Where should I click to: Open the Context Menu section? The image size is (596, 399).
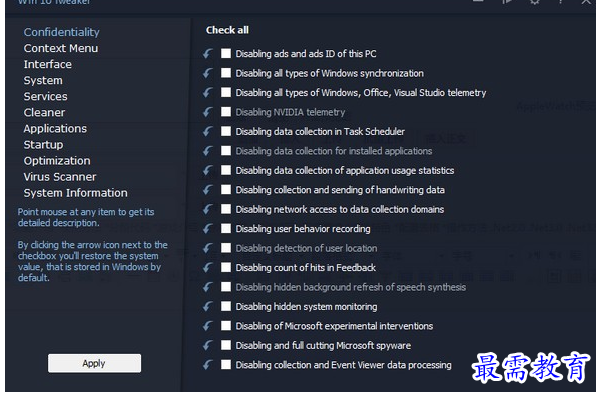click(61, 48)
